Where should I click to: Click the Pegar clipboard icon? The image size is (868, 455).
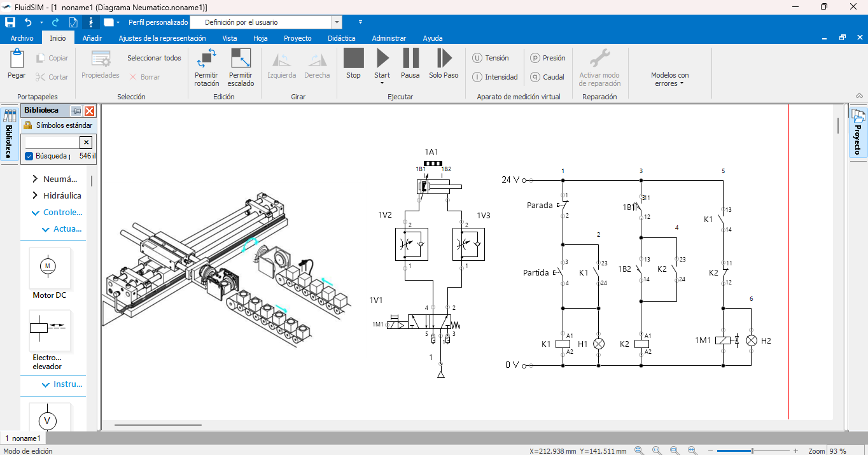click(17, 59)
